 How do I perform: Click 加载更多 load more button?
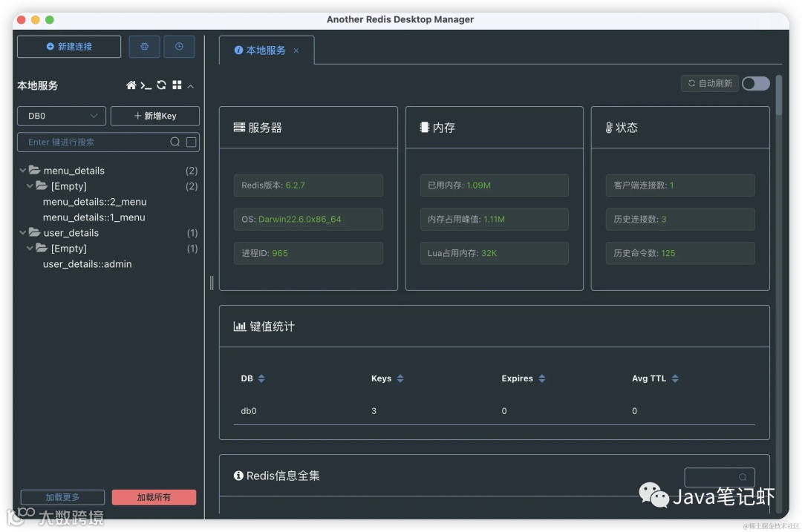(x=62, y=497)
